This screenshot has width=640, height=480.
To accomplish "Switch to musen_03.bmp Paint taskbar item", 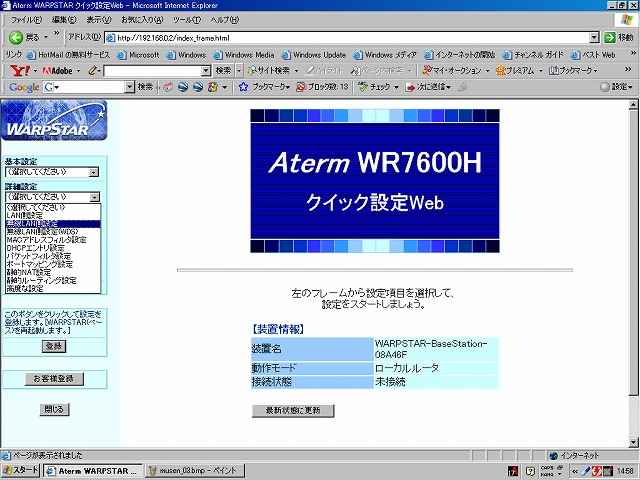I will click(x=196, y=471).
